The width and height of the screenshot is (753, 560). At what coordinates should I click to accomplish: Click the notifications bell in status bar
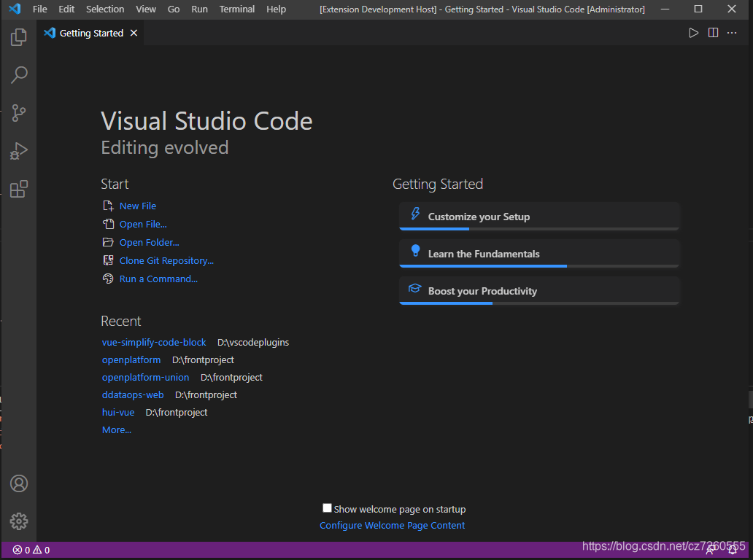733,551
